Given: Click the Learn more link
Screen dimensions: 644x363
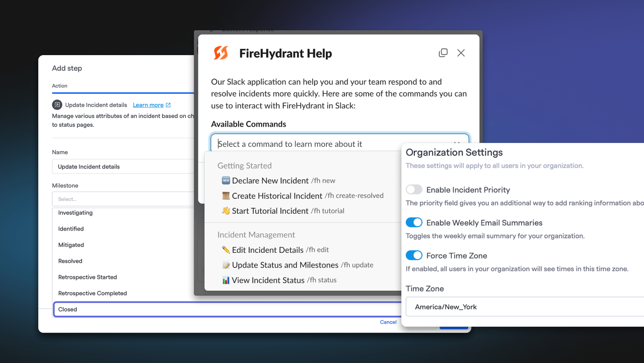Looking at the screenshot, I should [148, 105].
